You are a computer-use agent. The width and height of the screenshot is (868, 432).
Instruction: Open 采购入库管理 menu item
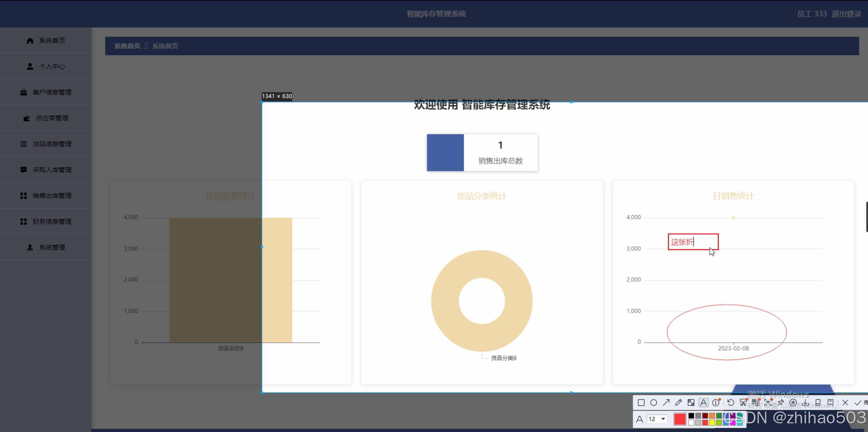pos(46,170)
